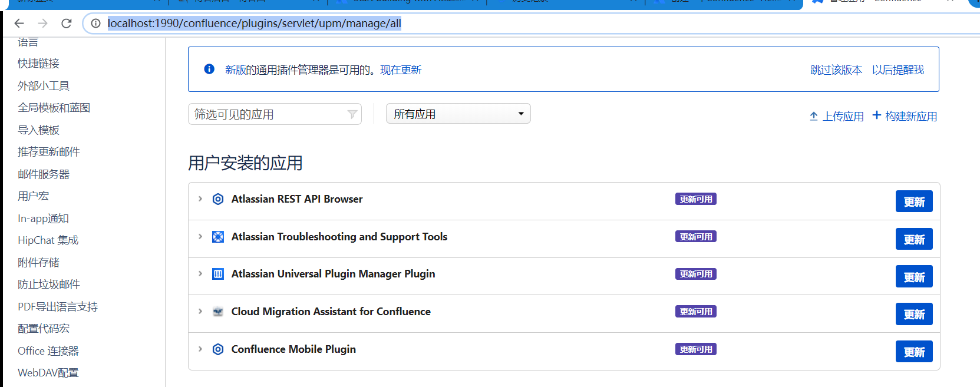
Task: Click the Confluence Mobile Plugin icon
Action: pyautogui.click(x=218, y=349)
